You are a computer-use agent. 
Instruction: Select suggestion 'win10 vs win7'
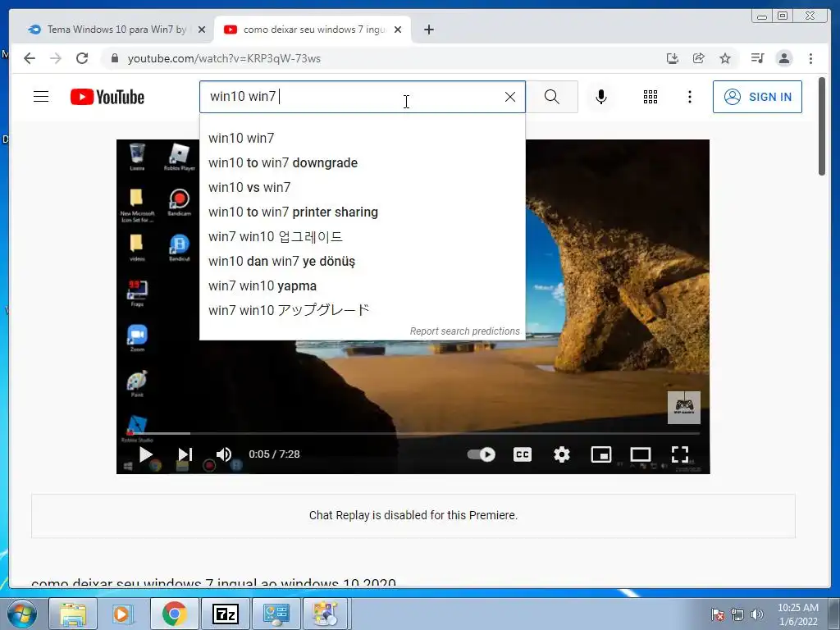point(362,188)
